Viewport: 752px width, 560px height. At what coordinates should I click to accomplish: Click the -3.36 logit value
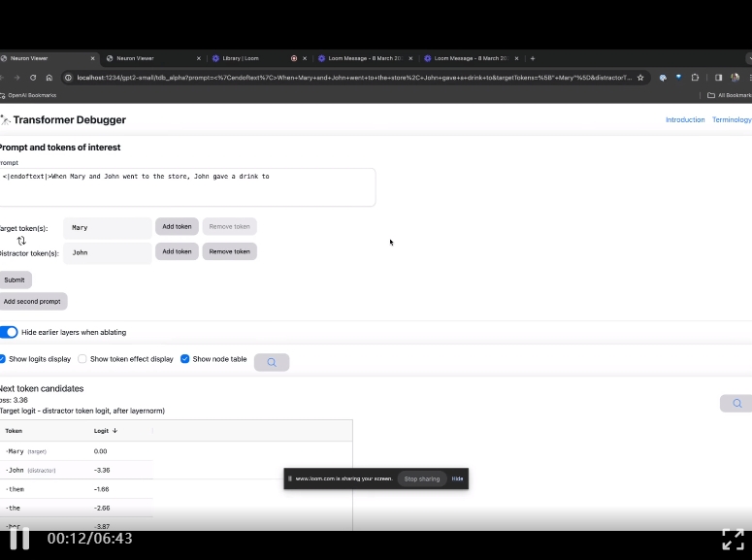102,471
